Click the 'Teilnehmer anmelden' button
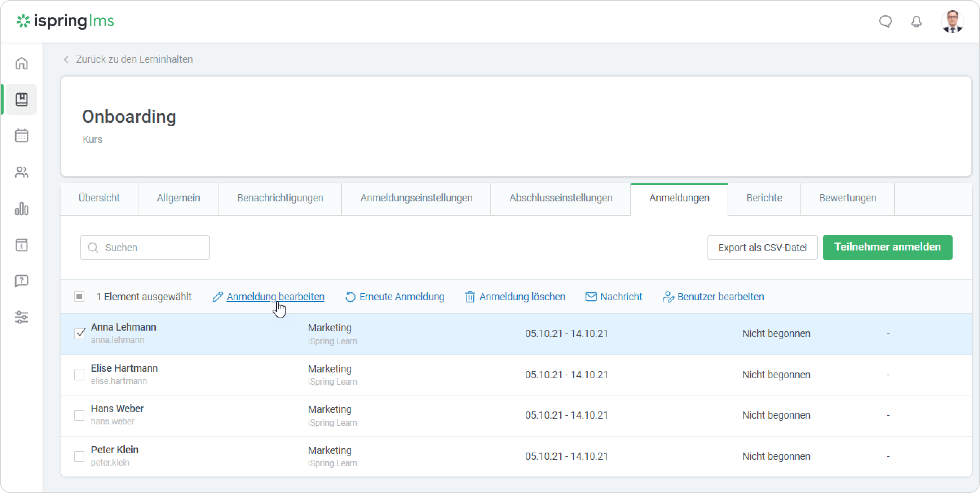The height and width of the screenshot is (493, 980). [x=887, y=247]
